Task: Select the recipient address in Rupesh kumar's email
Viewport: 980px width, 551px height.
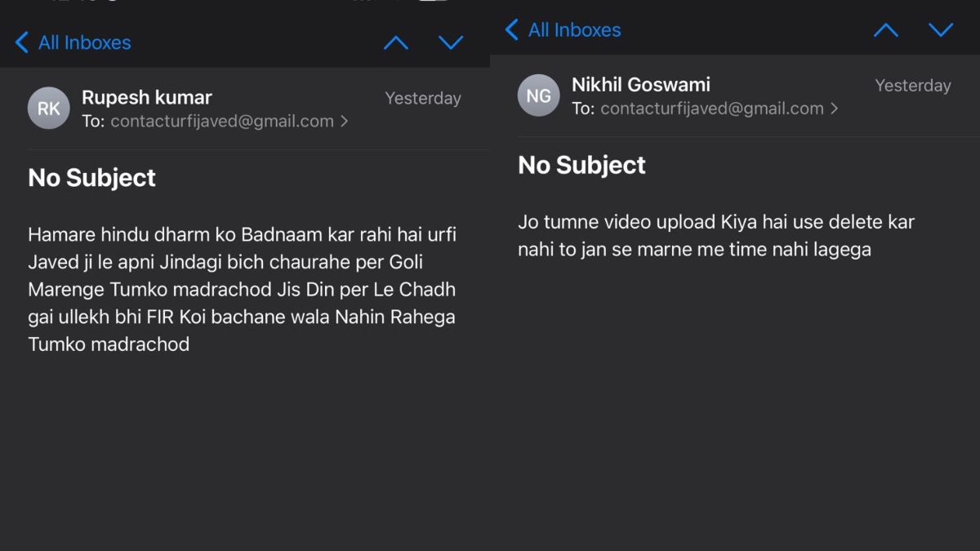Action: (x=222, y=122)
